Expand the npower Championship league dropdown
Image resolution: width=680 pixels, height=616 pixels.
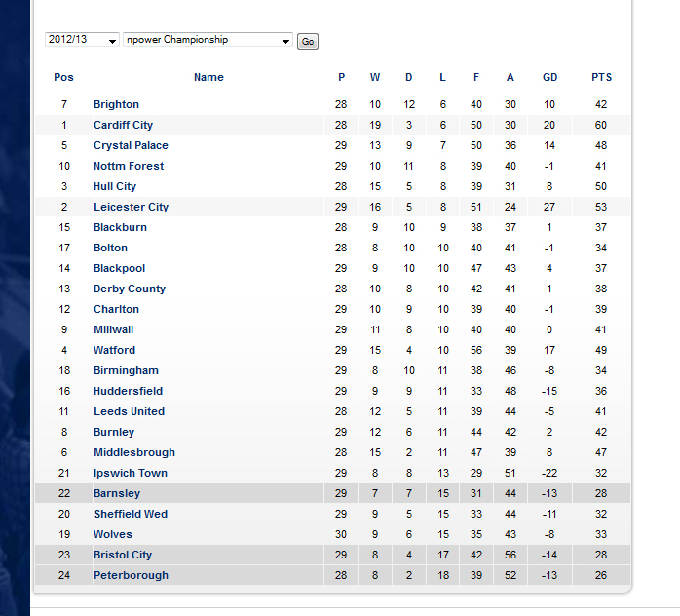(208, 40)
